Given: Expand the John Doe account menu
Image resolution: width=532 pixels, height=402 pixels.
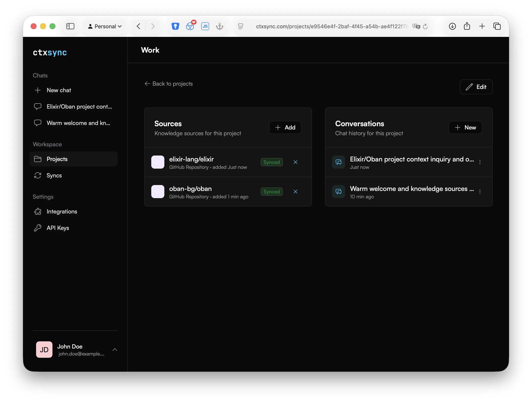Looking at the screenshot, I should [115, 350].
